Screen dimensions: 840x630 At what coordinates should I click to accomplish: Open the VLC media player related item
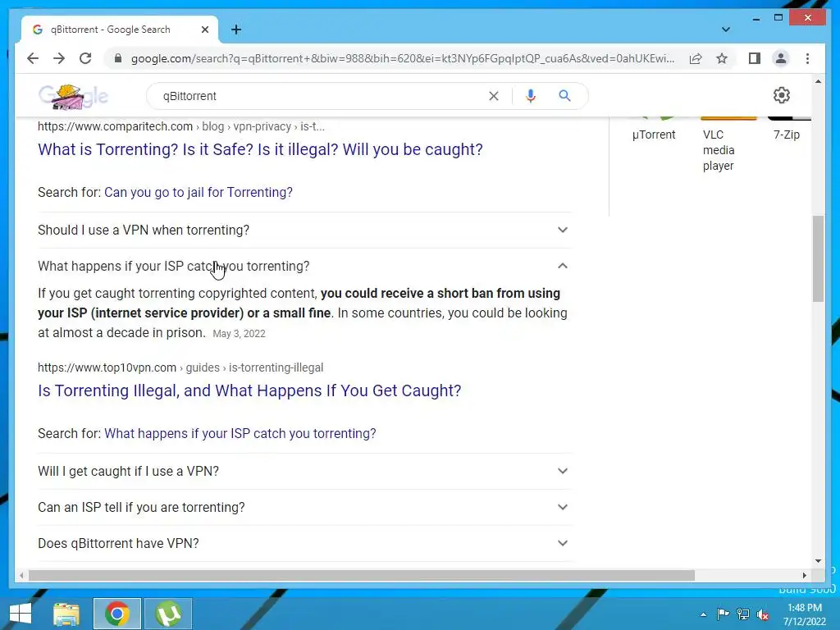(719, 150)
